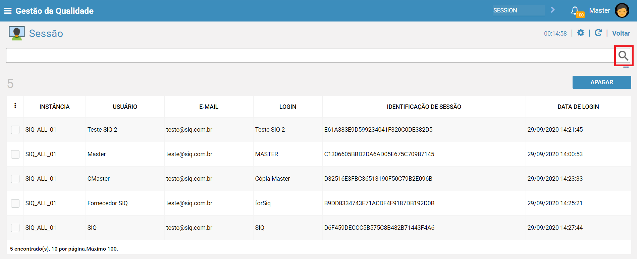Click login date 29/09/2020 14:00:53
The height and width of the screenshot is (261, 644).
point(555,154)
